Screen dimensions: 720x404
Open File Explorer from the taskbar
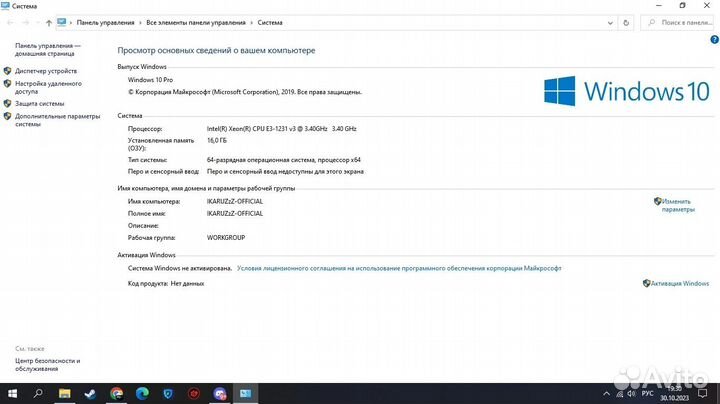(x=64, y=393)
